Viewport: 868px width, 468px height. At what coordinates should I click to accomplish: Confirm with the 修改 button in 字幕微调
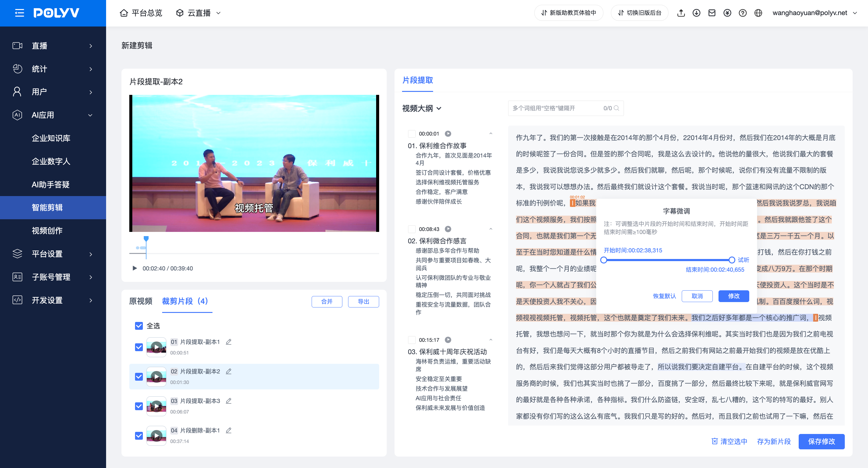pyautogui.click(x=734, y=296)
